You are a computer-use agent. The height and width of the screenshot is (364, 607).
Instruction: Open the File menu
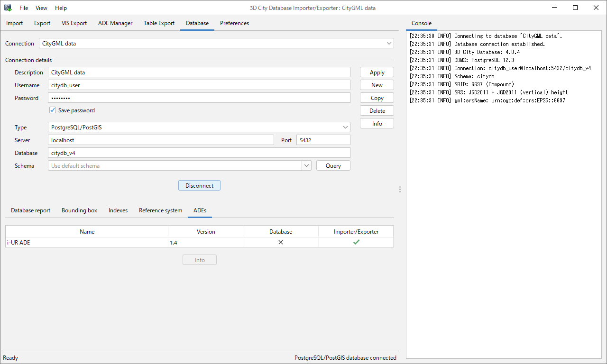tap(24, 8)
